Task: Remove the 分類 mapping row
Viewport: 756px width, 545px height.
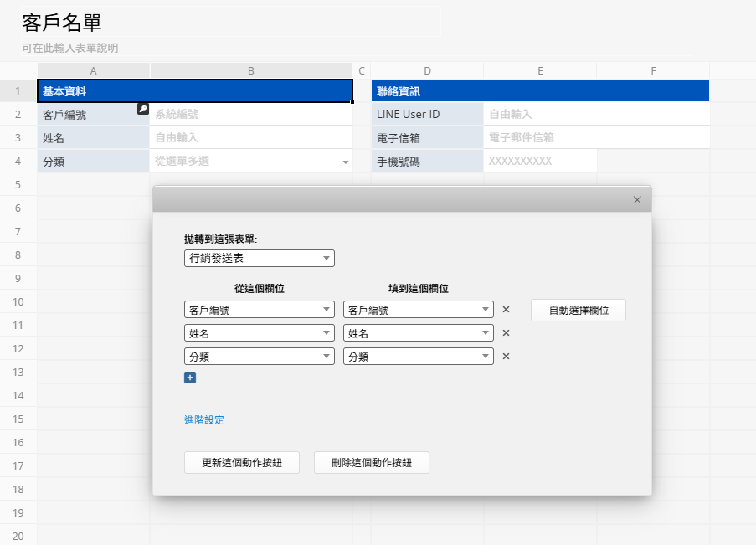Action: pyautogui.click(x=506, y=357)
